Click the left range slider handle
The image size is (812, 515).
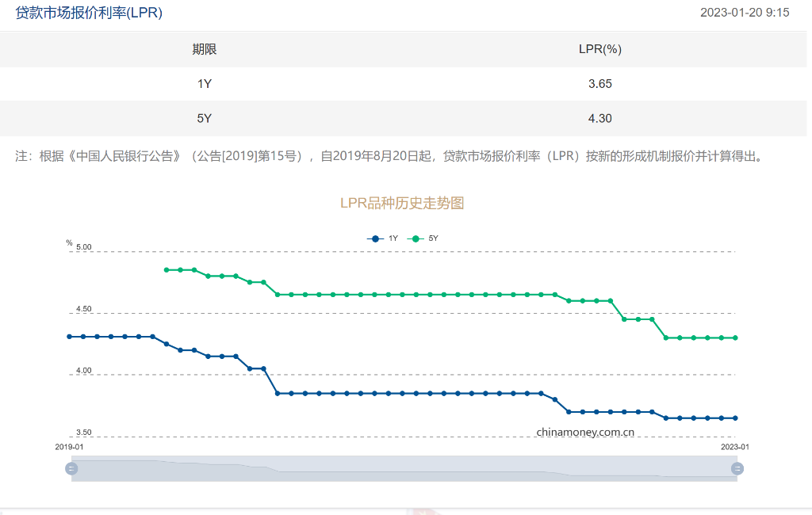pyautogui.click(x=71, y=468)
